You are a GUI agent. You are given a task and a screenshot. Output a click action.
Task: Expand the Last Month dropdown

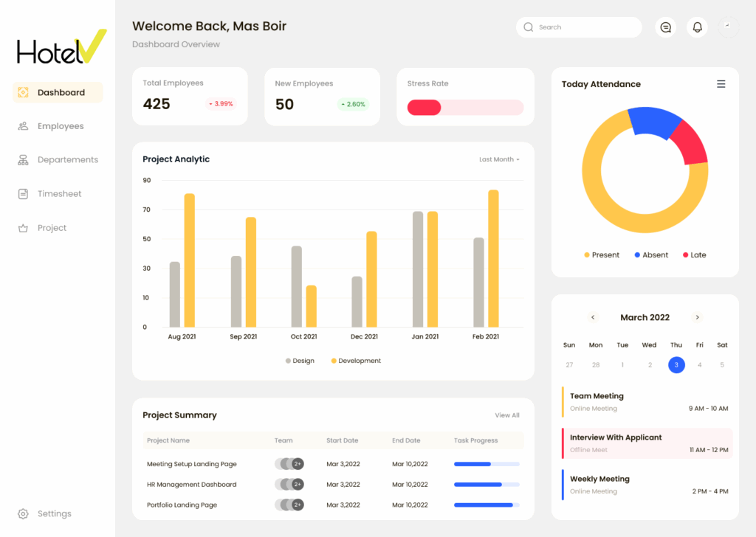click(499, 159)
